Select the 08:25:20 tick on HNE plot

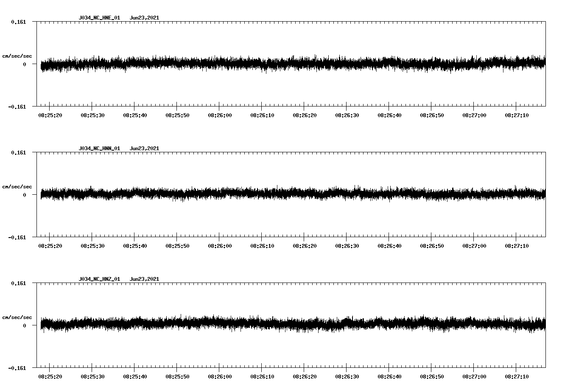[50, 104]
